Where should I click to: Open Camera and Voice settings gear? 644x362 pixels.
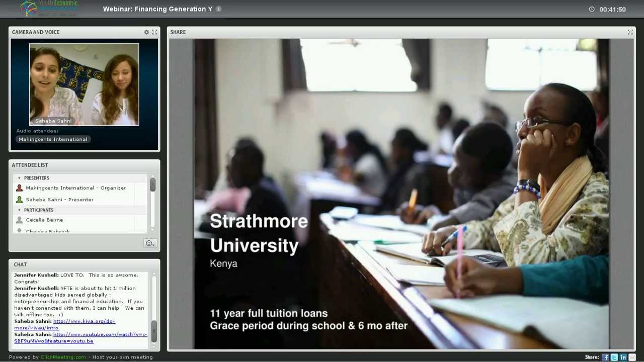(x=146, y=32)
